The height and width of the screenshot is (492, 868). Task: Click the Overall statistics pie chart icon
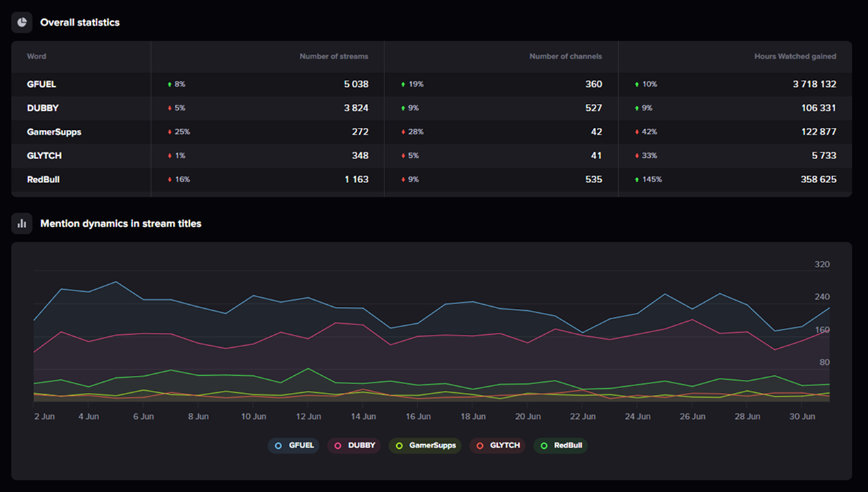(x=22, y=23)
